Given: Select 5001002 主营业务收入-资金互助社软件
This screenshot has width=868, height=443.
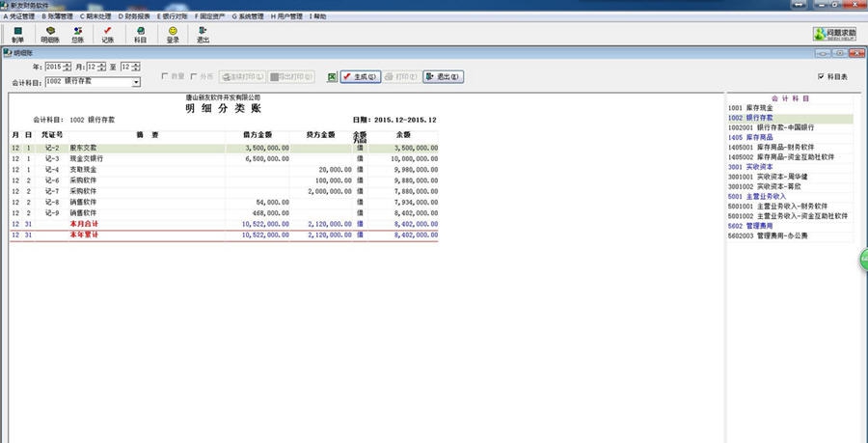Looking at the screenshot, I should [790, 216].
